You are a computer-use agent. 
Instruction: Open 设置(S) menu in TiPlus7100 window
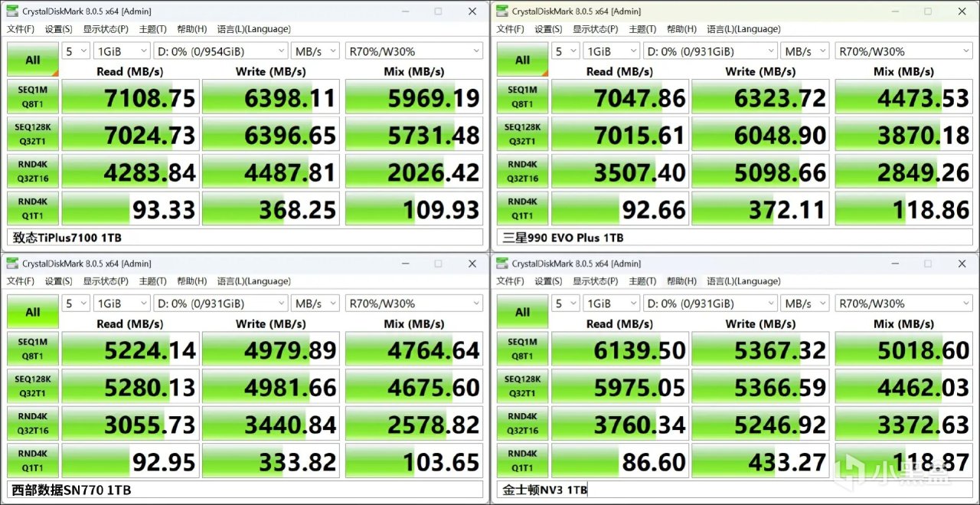point(59,29)
